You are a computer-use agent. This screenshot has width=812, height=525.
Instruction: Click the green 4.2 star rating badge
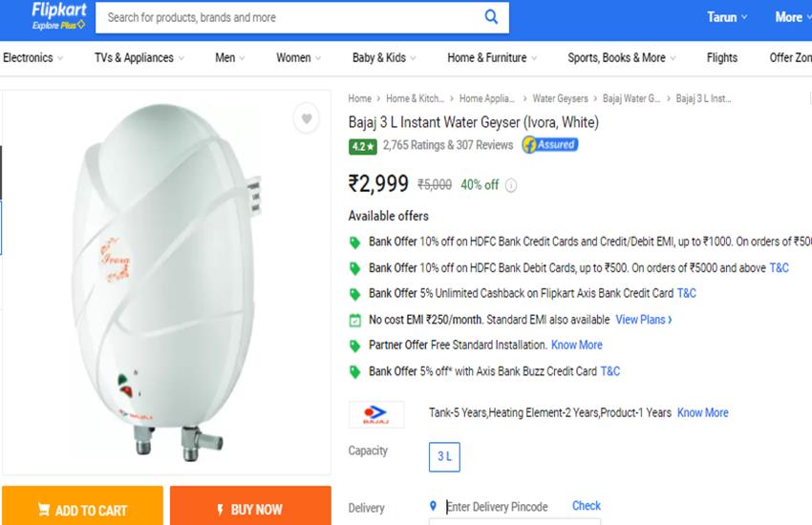coord(362,146)
